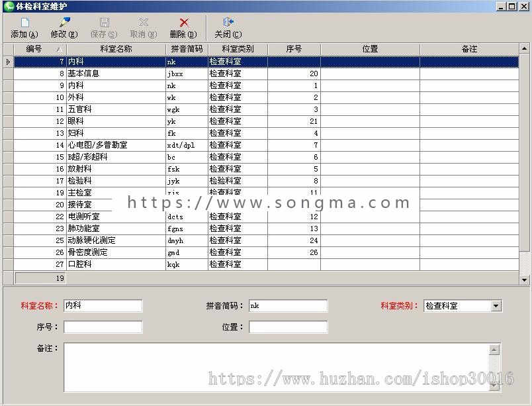Click the 拼音简码 input field
This screenshot has height=406, width=532.
pos(288,305)
